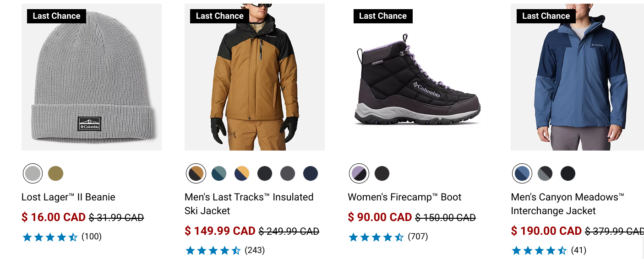Select the olive swatch for Lost Lager Beanie
This screenshot has width=644, height=259.
[x=56, y=173]
